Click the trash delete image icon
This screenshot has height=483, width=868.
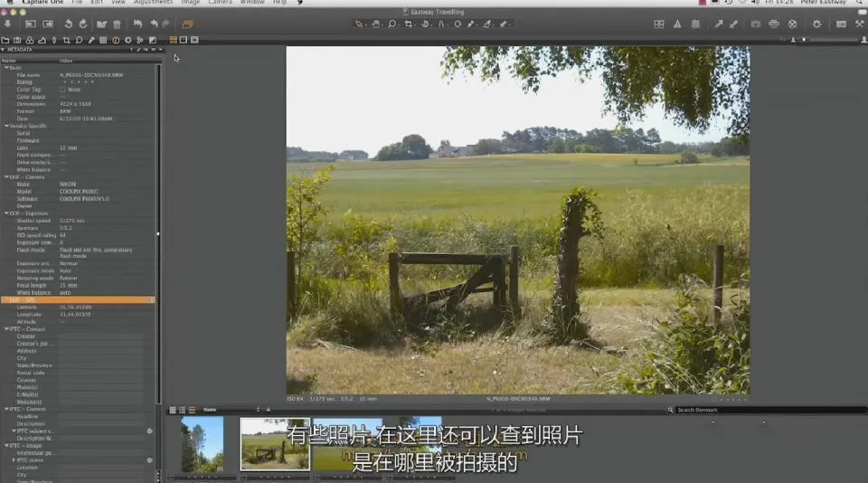pyautogui.click(x=117, y=24)
